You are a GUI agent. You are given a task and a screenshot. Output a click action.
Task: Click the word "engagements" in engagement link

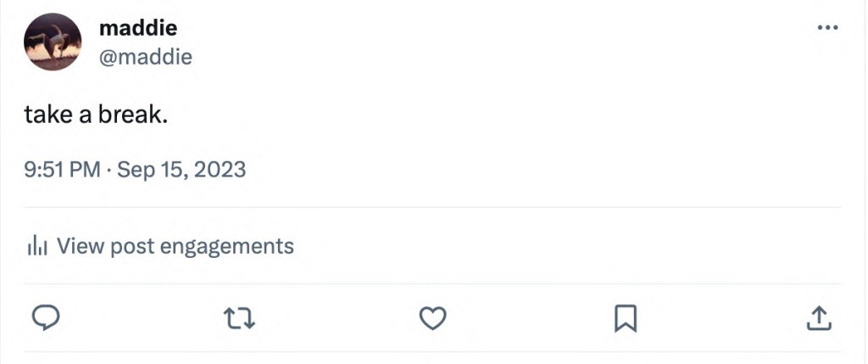[x=226, y=247]
